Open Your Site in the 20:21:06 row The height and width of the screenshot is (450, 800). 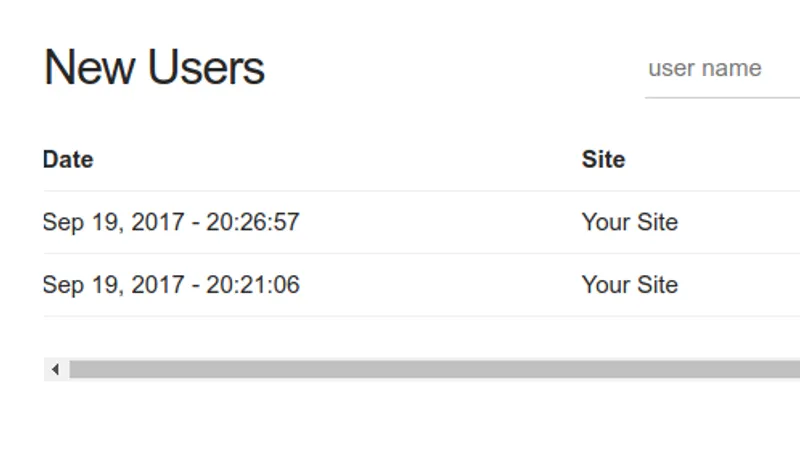(x=630, y=285)
